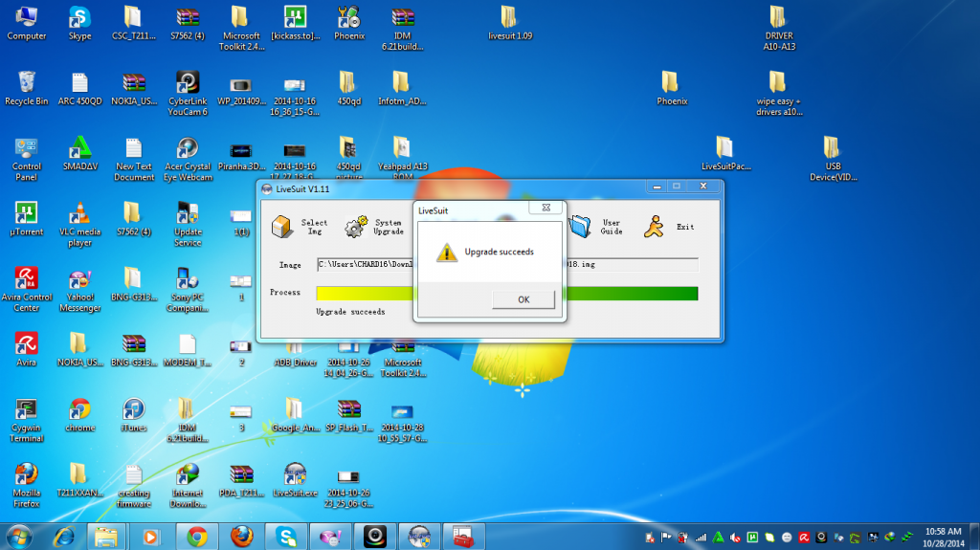Viewport: 980px width, 550px height.
Task: Open Control Panel desktop icon
Action: [26, 160]
